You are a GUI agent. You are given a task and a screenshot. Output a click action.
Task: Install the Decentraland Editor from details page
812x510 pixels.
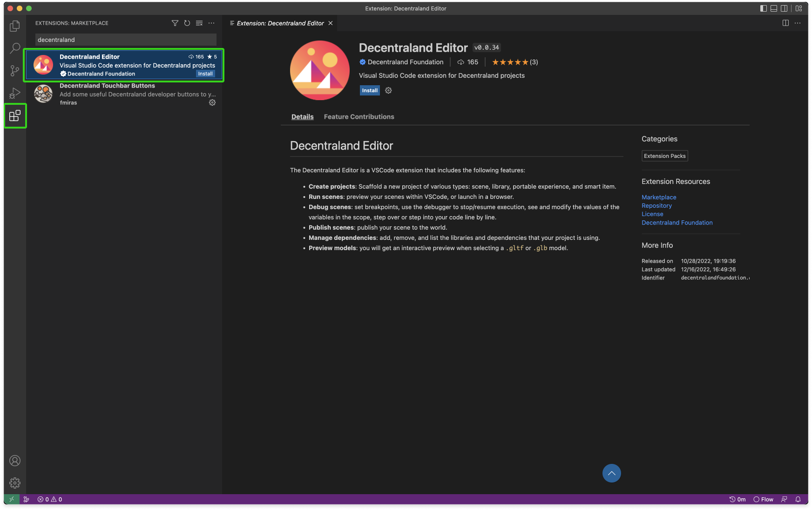pyautogui.click(x=370, y=90)
